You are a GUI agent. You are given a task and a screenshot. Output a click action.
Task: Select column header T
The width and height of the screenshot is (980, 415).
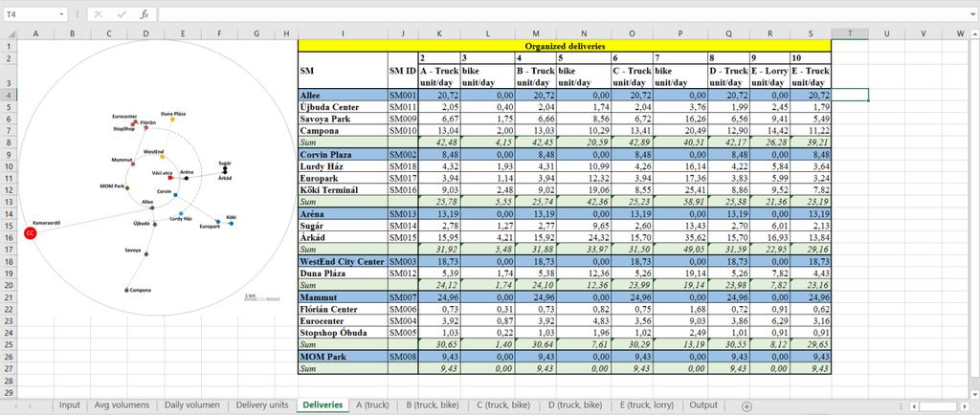850,33
